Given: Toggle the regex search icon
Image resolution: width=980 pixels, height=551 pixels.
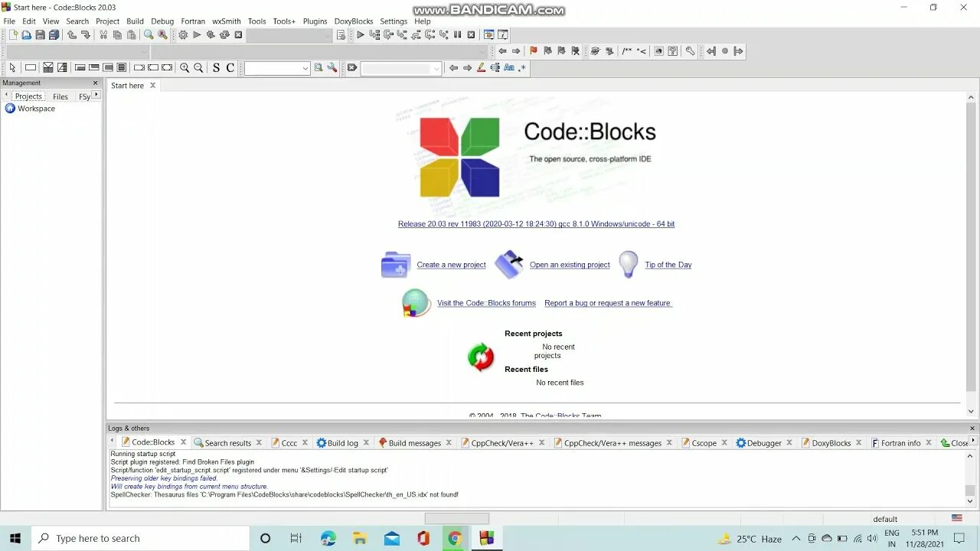Looking at the screenshot, I should point(522,67).
